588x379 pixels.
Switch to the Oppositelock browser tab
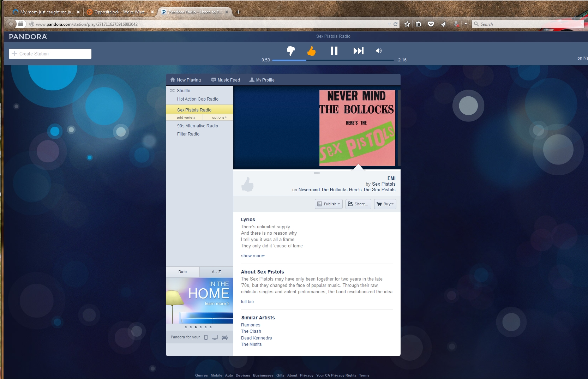click(x=120, y=12)
